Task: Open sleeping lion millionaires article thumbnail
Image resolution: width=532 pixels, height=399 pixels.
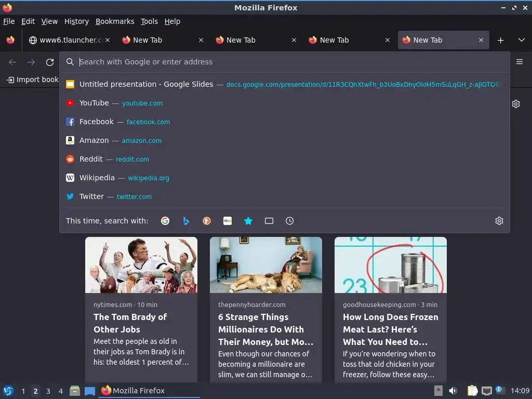Action: click(x=266, y=265)
